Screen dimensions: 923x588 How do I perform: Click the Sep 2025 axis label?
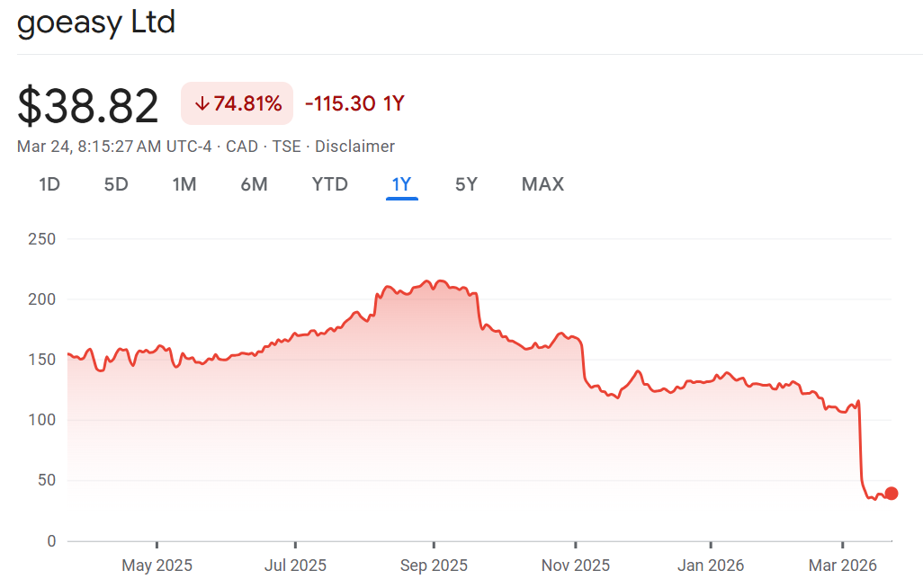tap(434, 566)
